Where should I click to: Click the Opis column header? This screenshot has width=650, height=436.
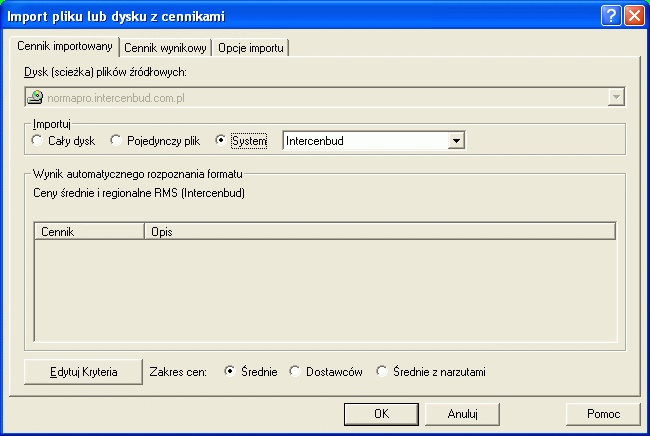pyautogui.click(x=380, y=231)
